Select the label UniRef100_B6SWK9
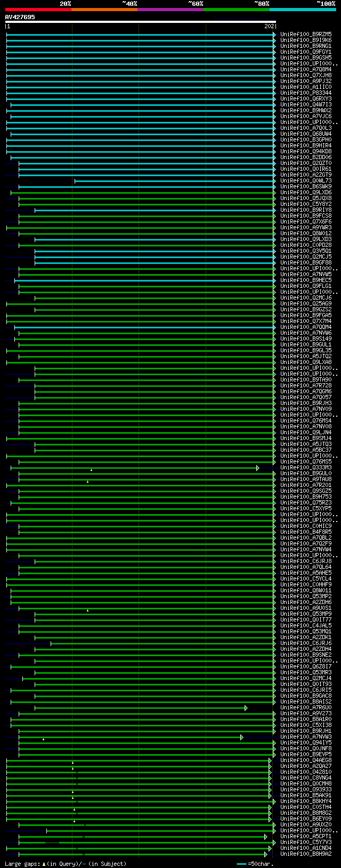This screenshot has height=868, width=341. point(306,187)
